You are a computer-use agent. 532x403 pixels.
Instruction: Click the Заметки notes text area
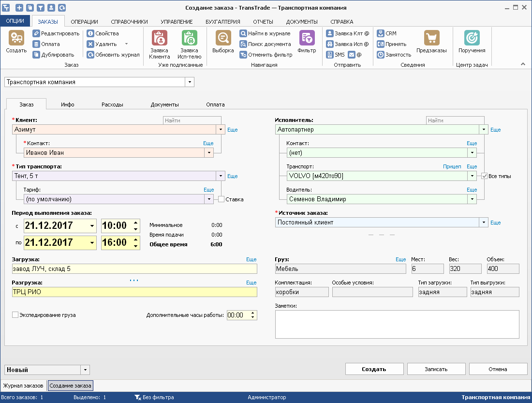pyautogui.click(x=397, y=324)
